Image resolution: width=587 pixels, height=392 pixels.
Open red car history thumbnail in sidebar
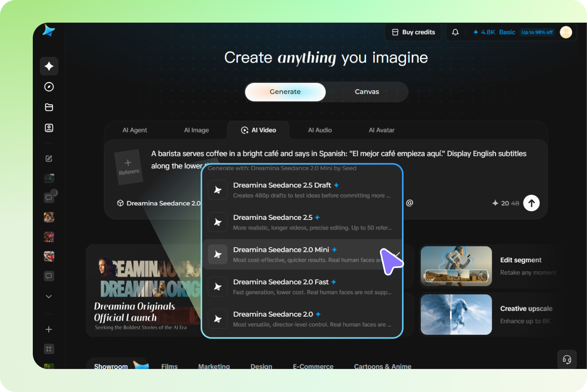coord(49,256)
